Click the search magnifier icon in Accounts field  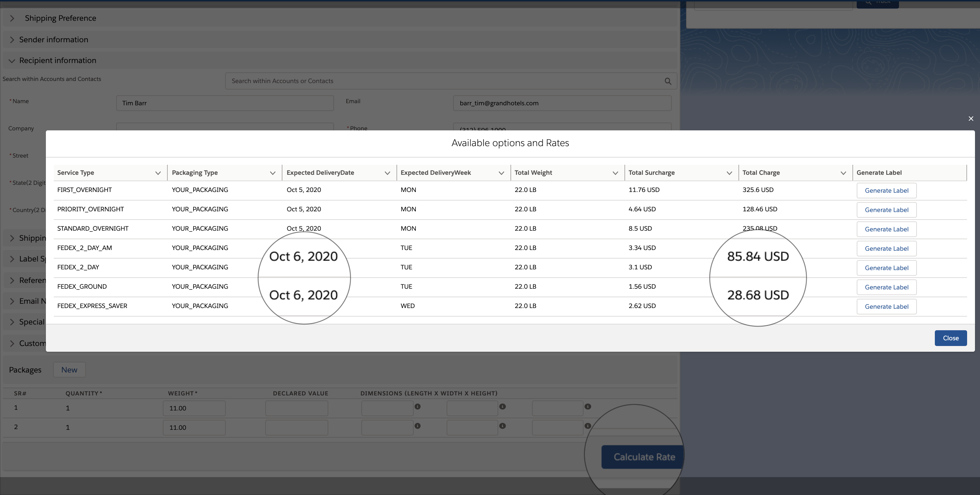[668, 81]
